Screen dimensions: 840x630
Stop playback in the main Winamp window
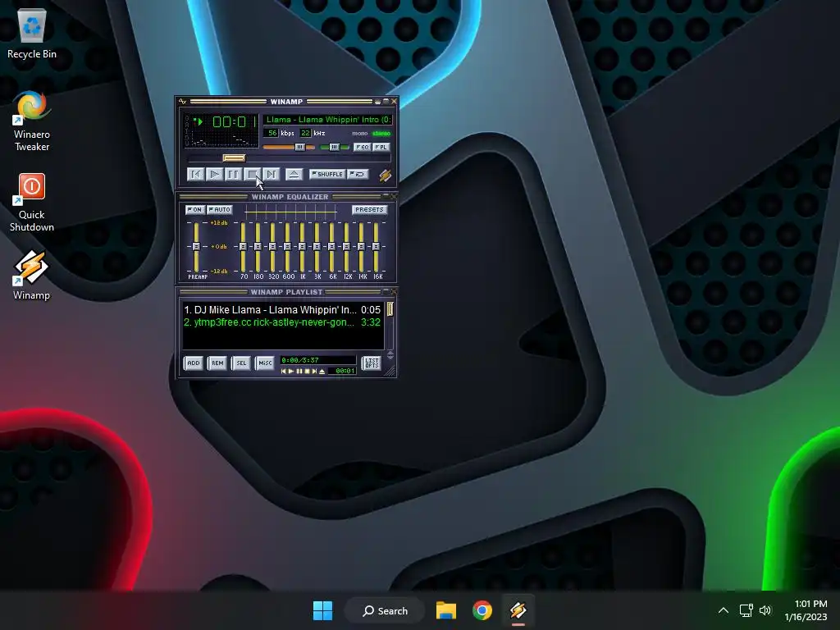[252, 174]
